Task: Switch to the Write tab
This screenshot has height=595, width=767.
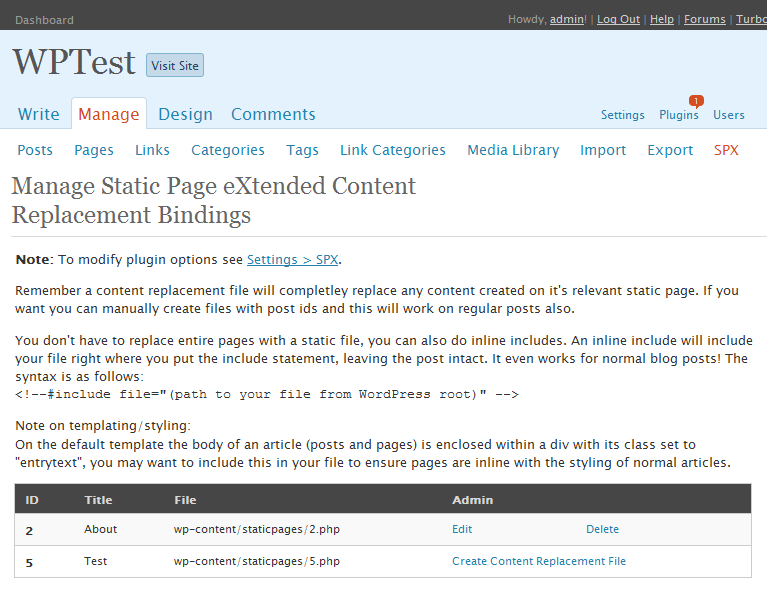Action: (39, 114)
